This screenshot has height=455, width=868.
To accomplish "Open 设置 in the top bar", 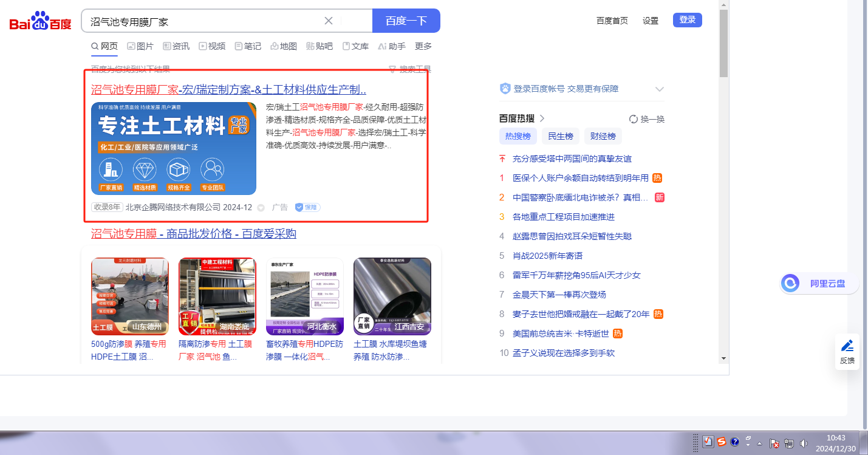I will pos(651,21).
